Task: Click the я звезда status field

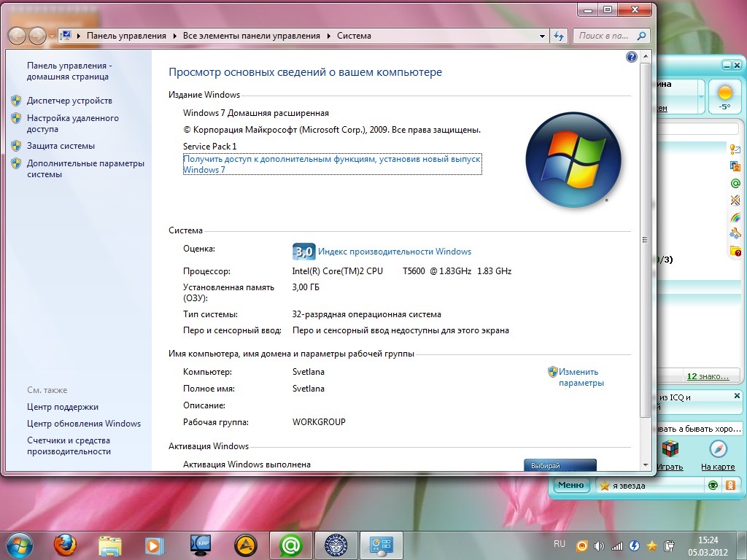Action: (x=651, y=486)
